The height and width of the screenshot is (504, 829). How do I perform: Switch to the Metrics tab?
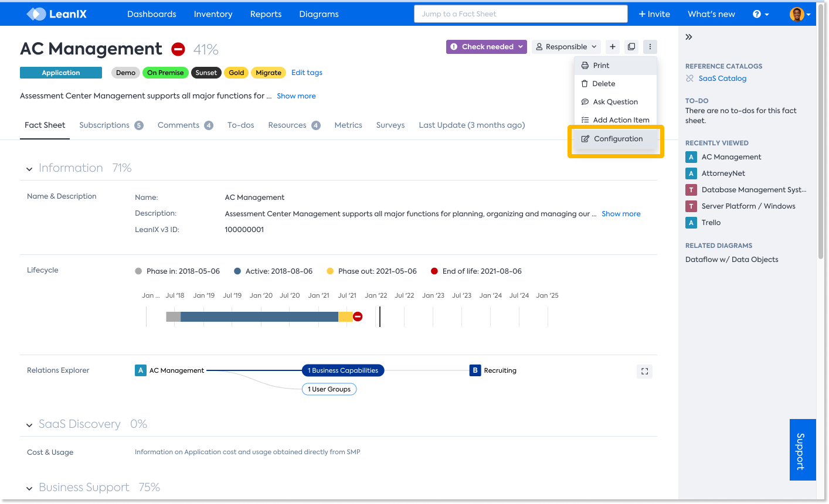(348, 125)
